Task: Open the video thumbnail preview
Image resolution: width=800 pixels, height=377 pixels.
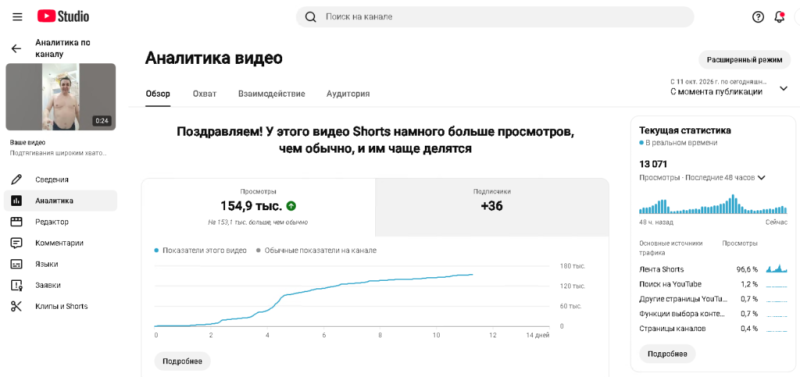Action: click(61, 97)
